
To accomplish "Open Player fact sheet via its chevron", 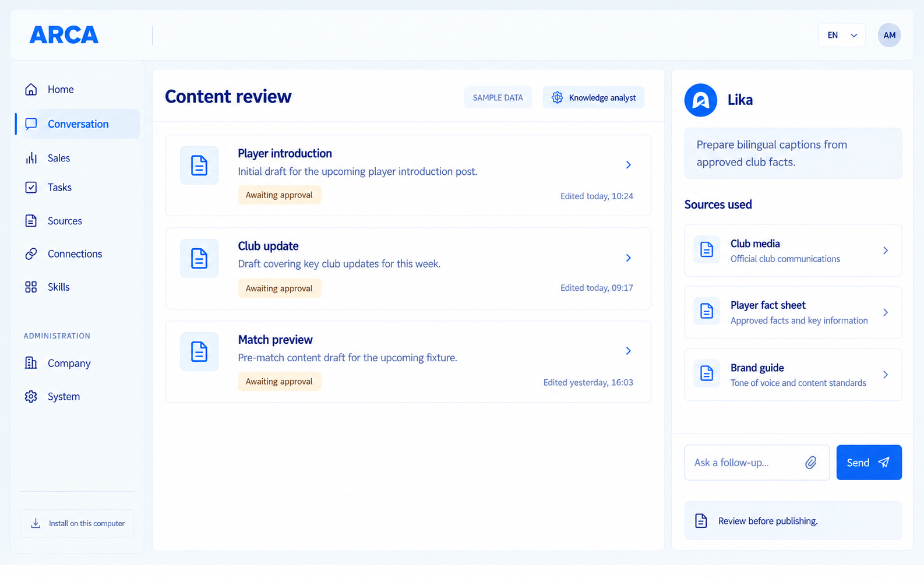I will coord(886,312).
